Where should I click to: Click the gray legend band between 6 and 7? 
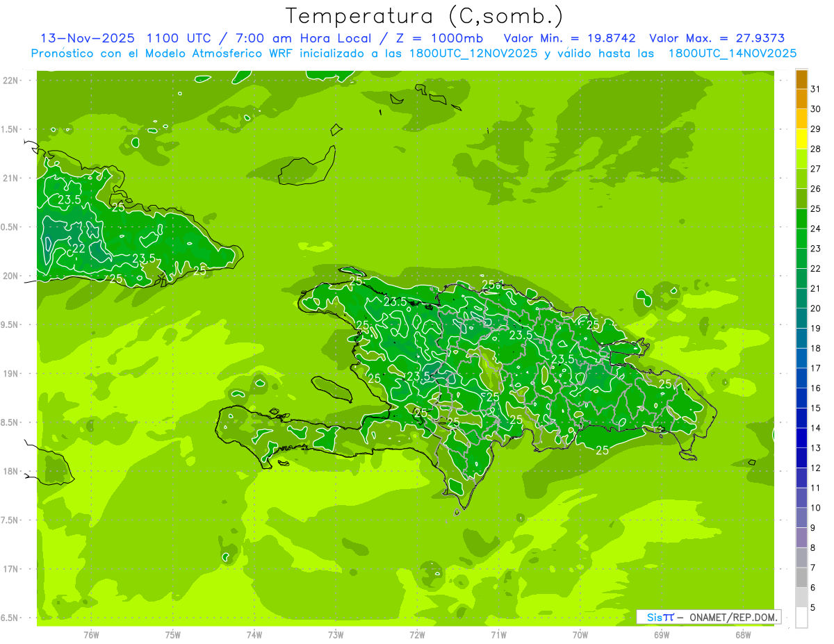[801, 578]
